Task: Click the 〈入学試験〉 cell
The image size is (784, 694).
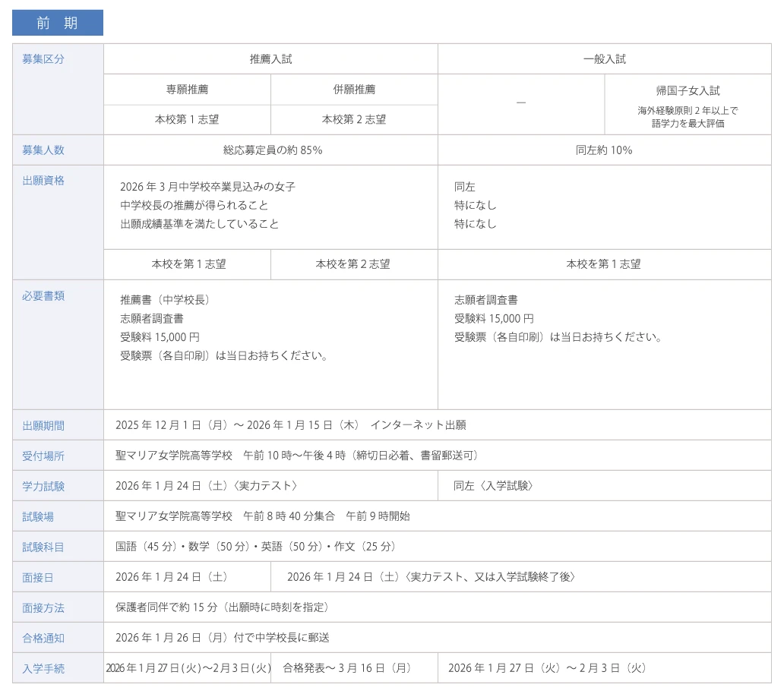Action: [x=493, y=486]
